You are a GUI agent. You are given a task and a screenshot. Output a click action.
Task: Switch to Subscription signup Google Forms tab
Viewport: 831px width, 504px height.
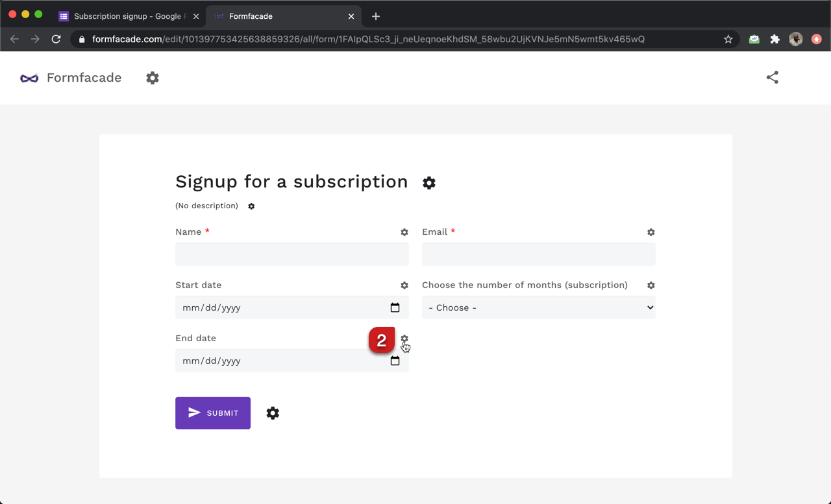129,16
